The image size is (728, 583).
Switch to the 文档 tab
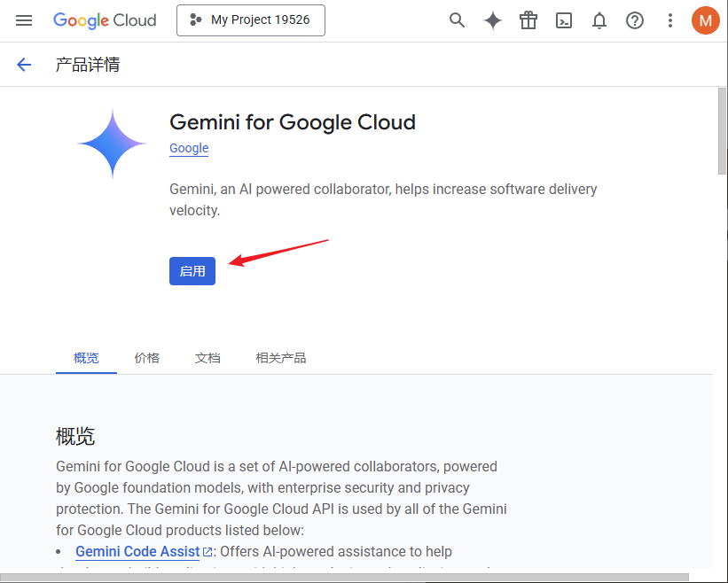tap(207, 357)
